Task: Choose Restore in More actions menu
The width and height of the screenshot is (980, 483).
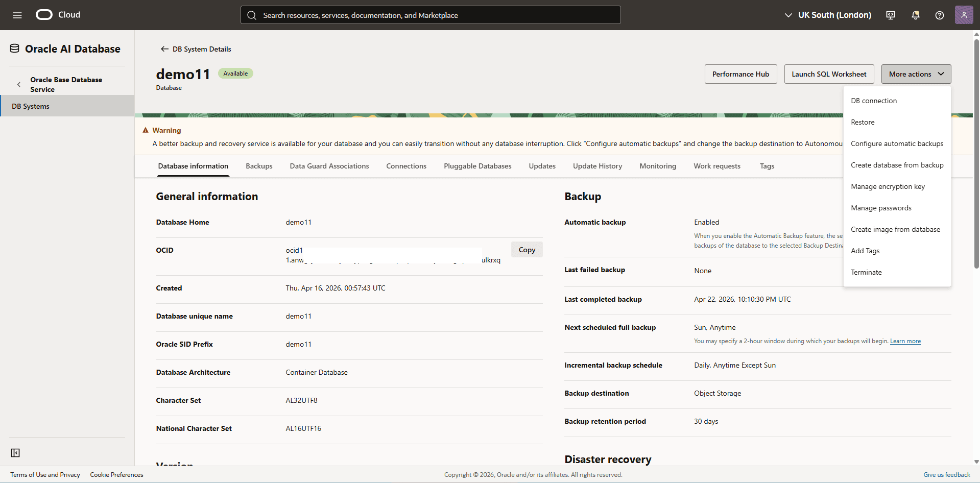Action: point(897,122)
